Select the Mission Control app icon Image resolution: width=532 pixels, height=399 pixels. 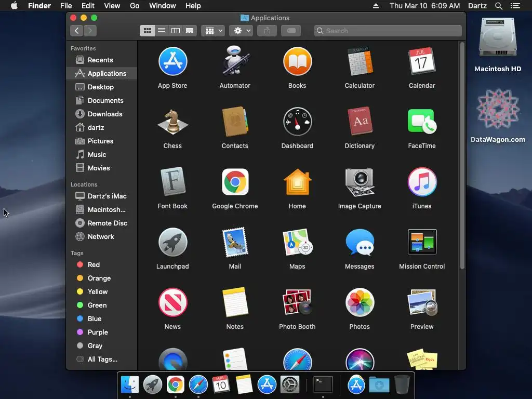422,242
